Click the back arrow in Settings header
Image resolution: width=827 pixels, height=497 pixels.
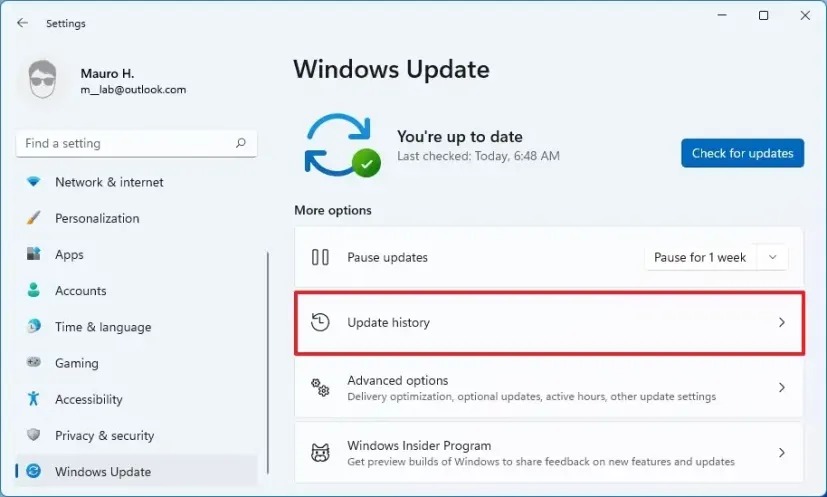click(22, 23)
